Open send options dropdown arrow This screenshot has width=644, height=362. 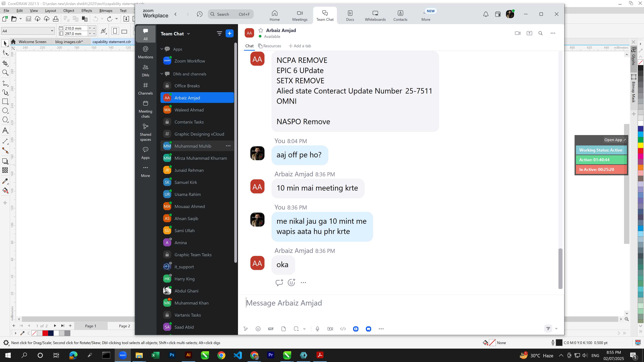point(556,328)
